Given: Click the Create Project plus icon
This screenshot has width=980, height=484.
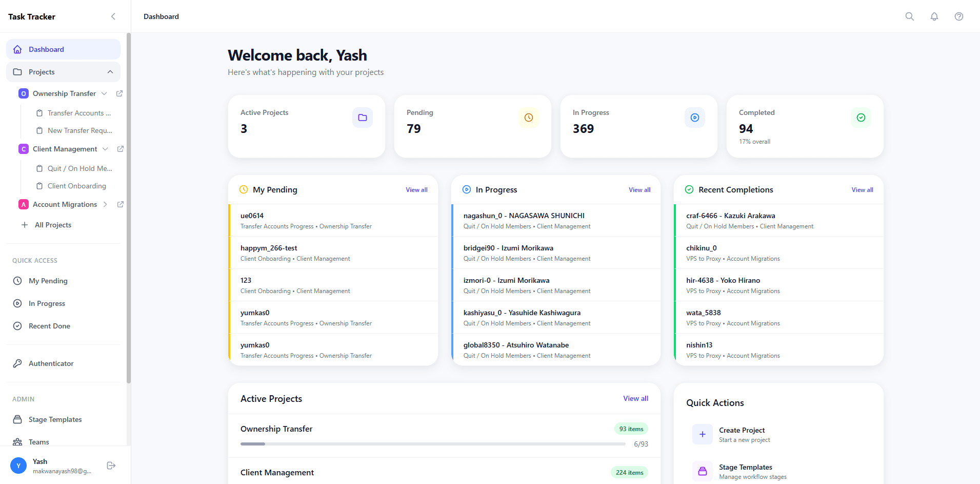Looking at the screenshot, I should click(702, 434).
